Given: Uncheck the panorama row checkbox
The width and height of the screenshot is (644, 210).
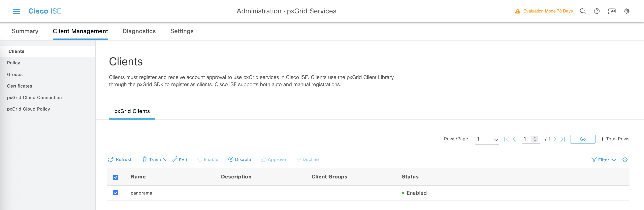Looking at the screenshot, I should pyautogui.click(x=115, y=193).
